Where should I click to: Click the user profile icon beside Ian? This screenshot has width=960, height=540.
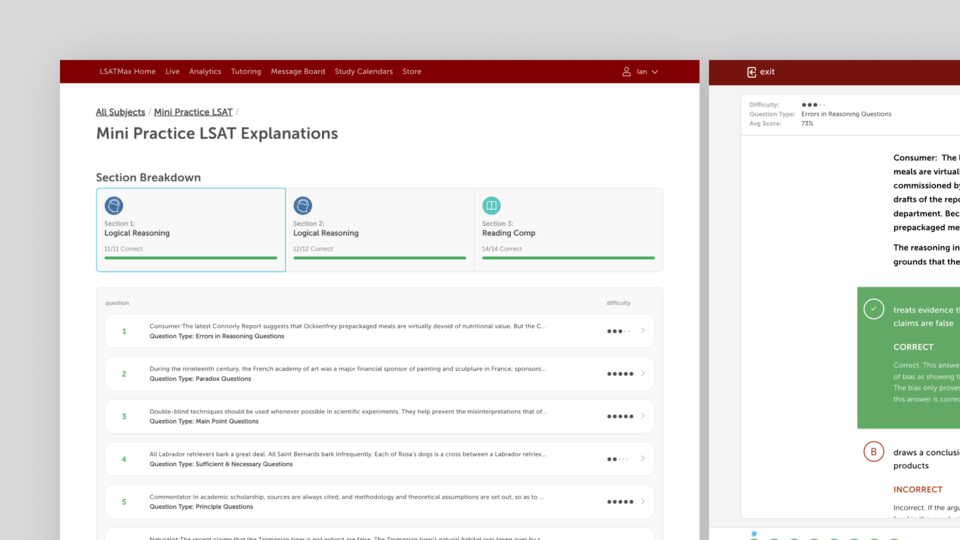[626, 72]
